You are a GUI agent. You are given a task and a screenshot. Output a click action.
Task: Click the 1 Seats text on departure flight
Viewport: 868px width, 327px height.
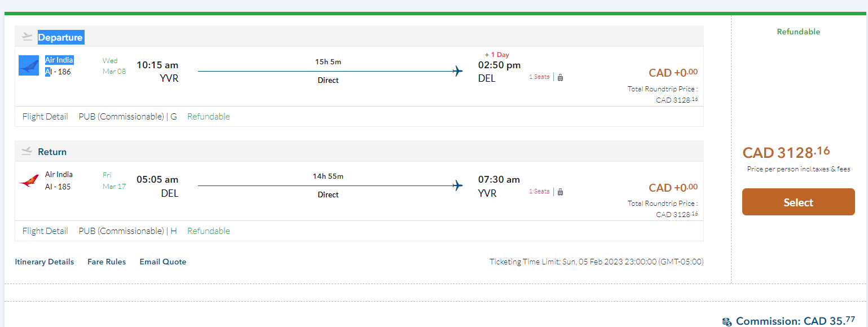539,77
